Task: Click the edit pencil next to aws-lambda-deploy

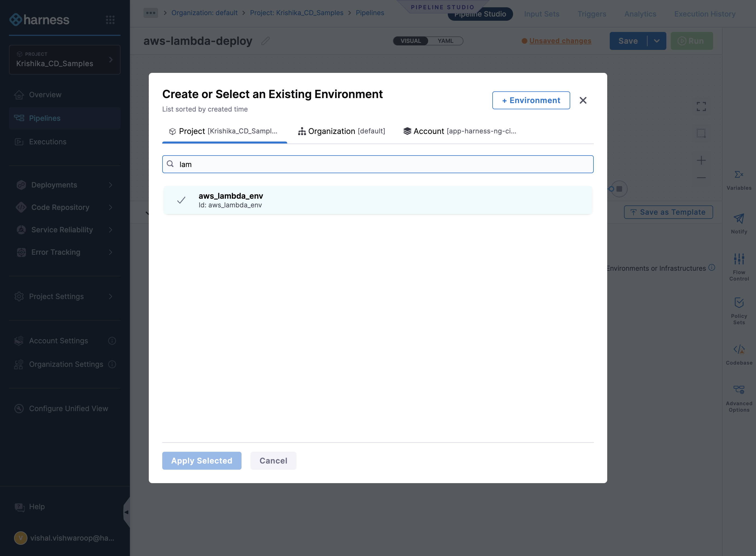Action: 265,41
